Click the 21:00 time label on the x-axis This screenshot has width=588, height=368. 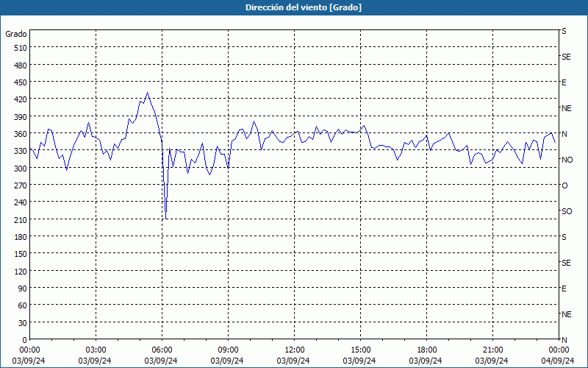click(493, 350)
